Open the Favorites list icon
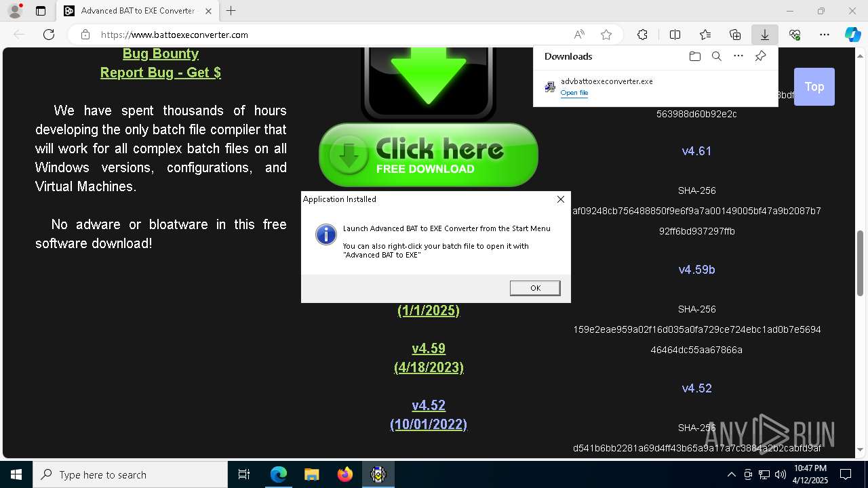Image resolution: width=868 pixels, height=488 pixels. pyautogui.click(x=705, y=35)
